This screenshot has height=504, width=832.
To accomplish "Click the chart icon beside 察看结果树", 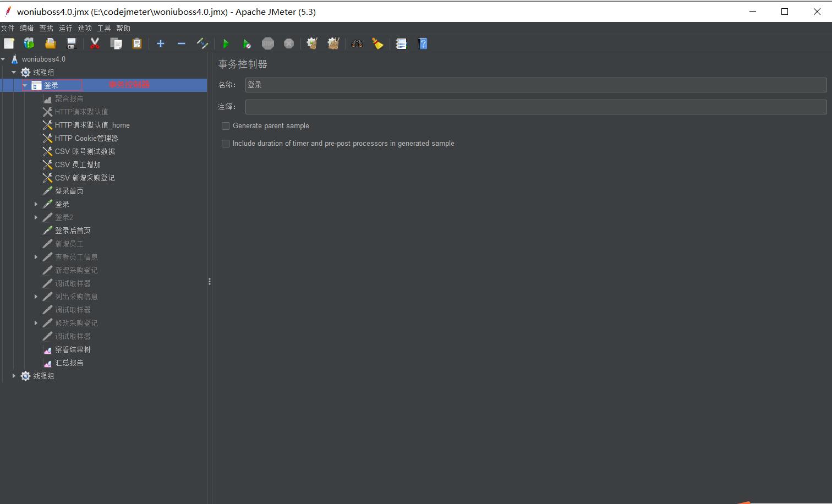I will coord(48,349).
